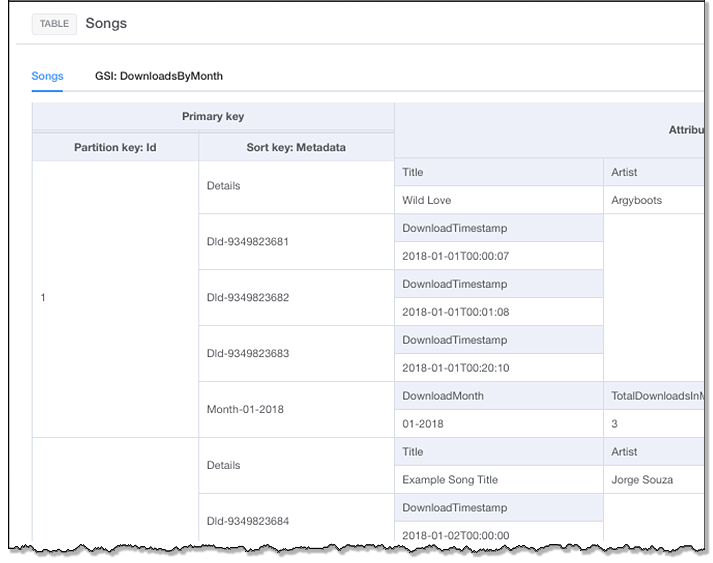Select the Dld-9349823682 sort key cell
The image size is (713, 563).
click(x=248, y=297)
